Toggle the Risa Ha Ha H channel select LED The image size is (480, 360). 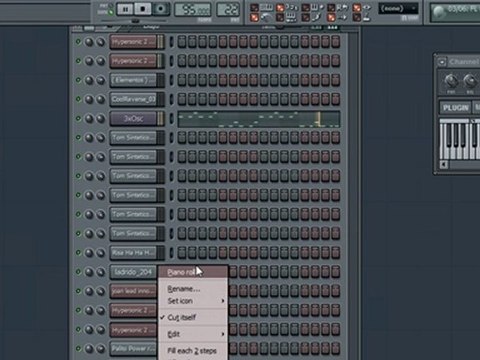[x=171, y=253]
